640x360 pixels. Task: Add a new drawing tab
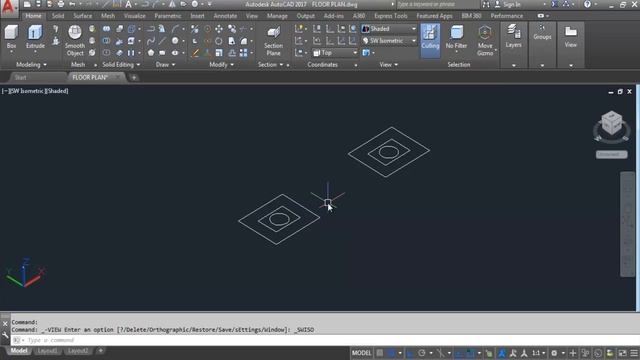tap(134, 77)
